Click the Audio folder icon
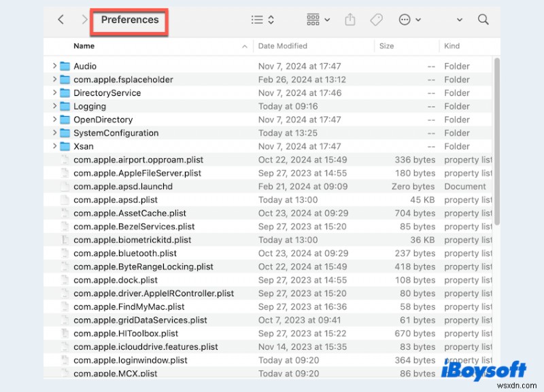Viewport: 544px width, 392px height. click(x=65, y=66)
